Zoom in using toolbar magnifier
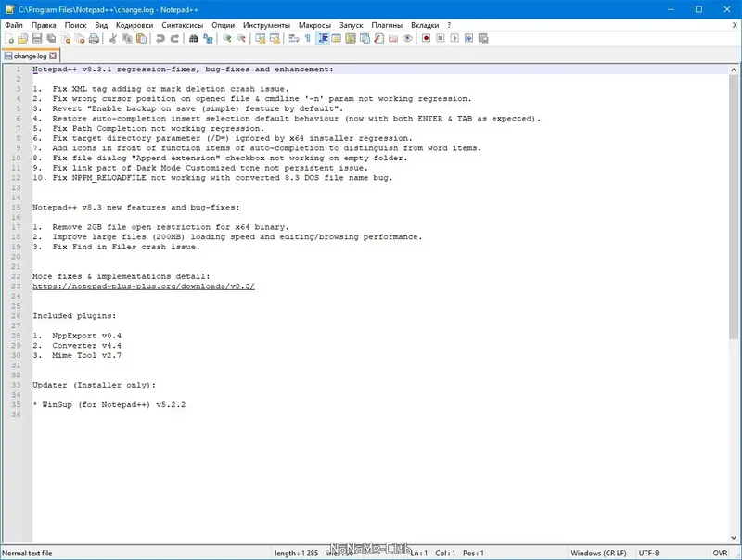742x560 pixels. [226, 39]
